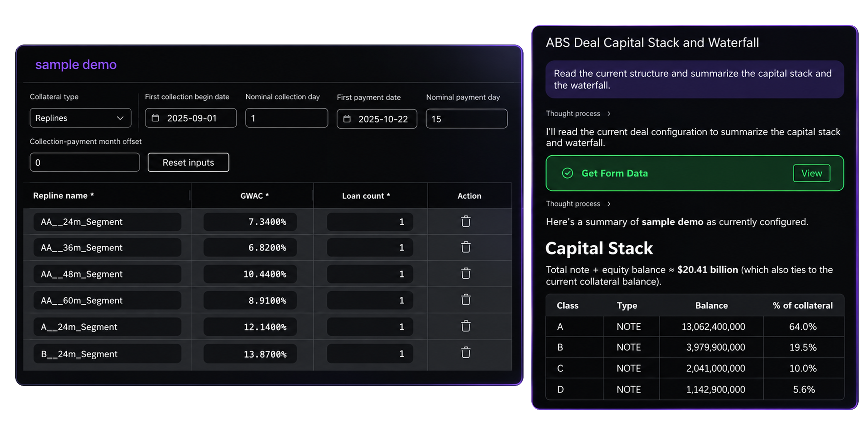Remove the AA__60m_Segment row via trash icon
The height and width of the screenshot is (434, 868).
point(466,299)
